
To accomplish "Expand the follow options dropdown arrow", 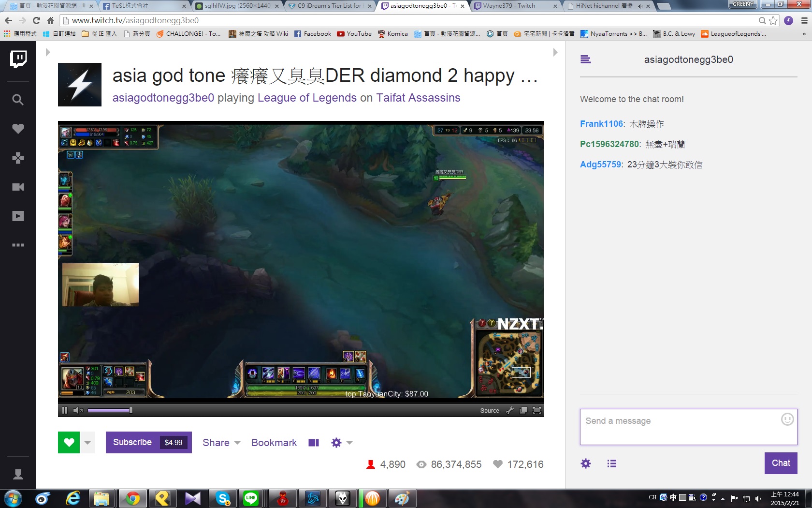I will pos(87,443).
